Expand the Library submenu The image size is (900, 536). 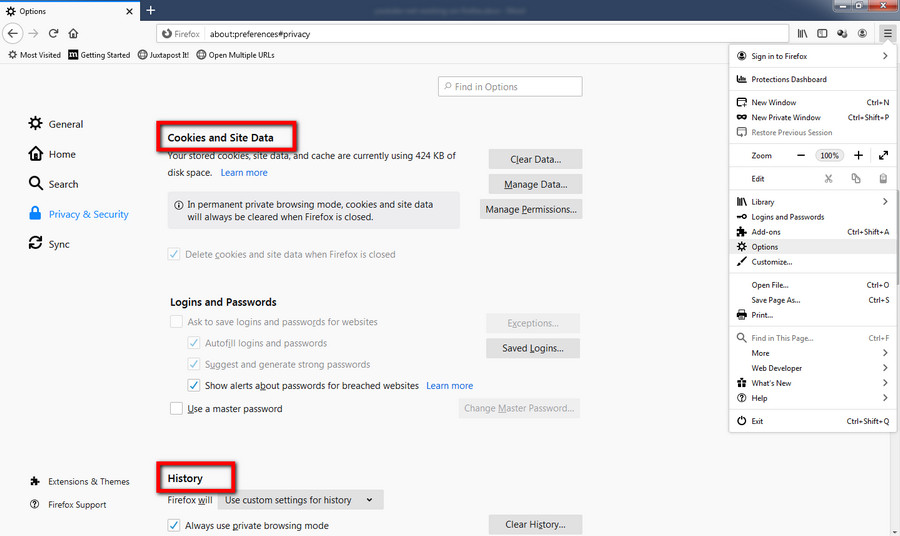point(813,201)
